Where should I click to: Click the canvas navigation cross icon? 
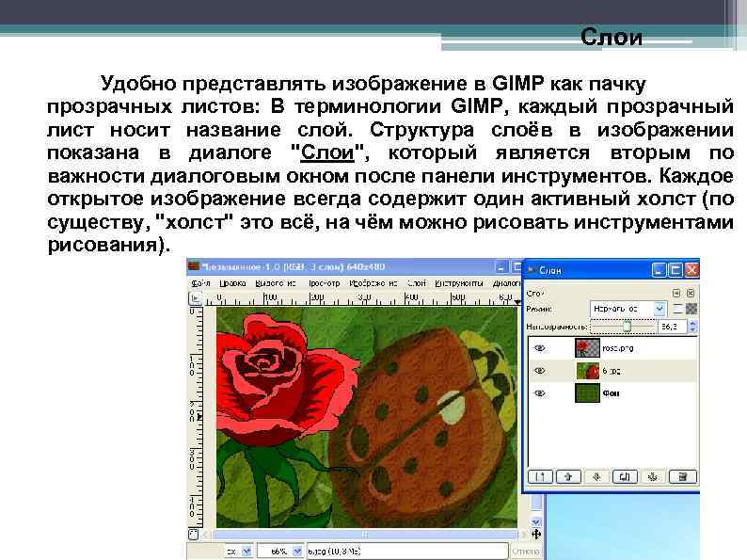point(536,535)
